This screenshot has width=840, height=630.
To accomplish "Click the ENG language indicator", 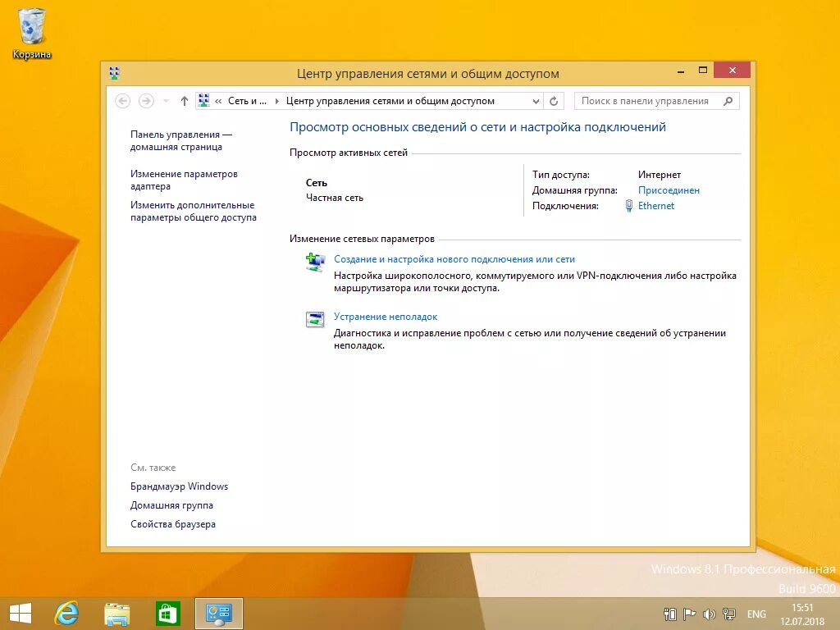I will [x=756, y=614].
